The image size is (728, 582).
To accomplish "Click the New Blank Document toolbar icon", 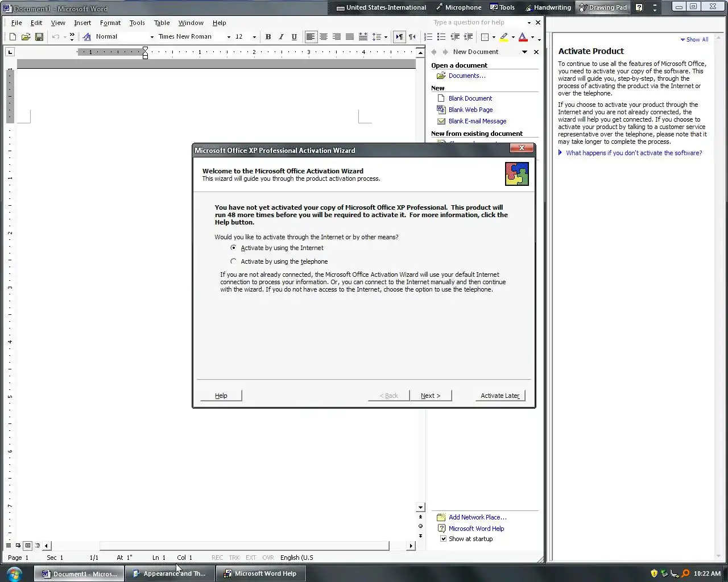I will pyautogui.click(x=13, y=37).
